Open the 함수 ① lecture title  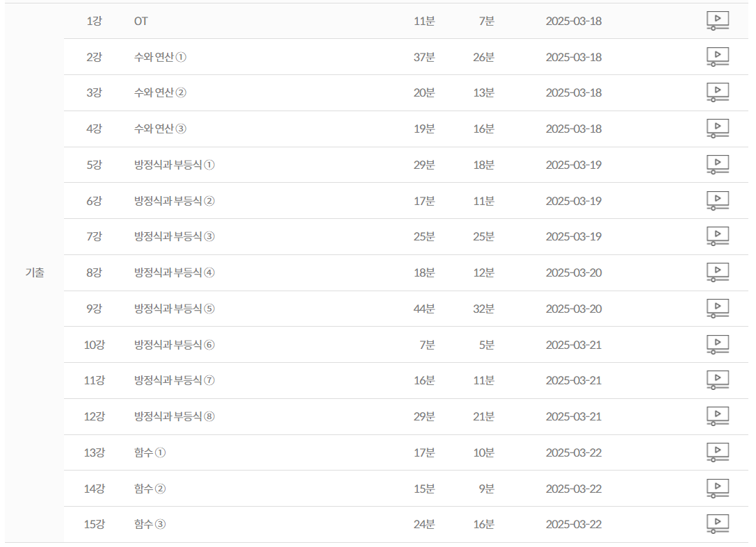click(x=150, y=452)
